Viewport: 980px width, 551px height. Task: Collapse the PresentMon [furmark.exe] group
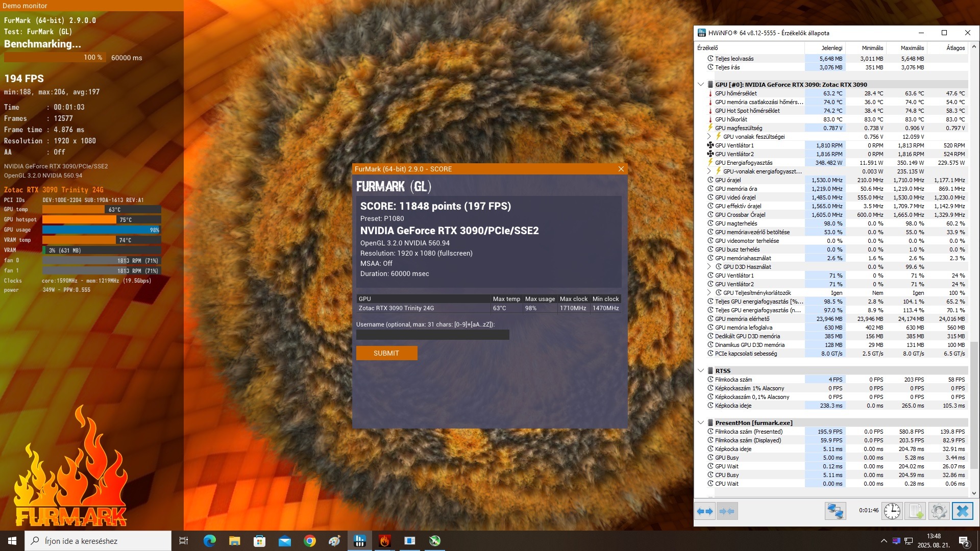(701, 423)
